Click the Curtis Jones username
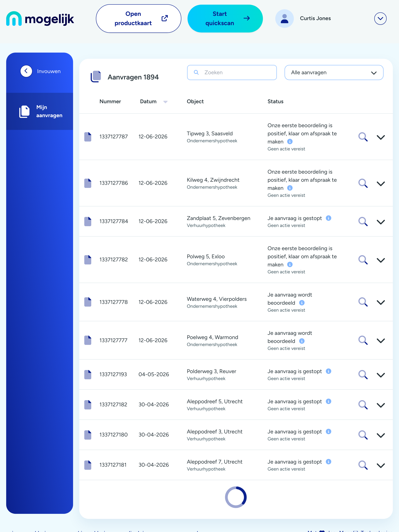This screenshot has height=532, width=399. pyautogui.click(x=315, y=19)
